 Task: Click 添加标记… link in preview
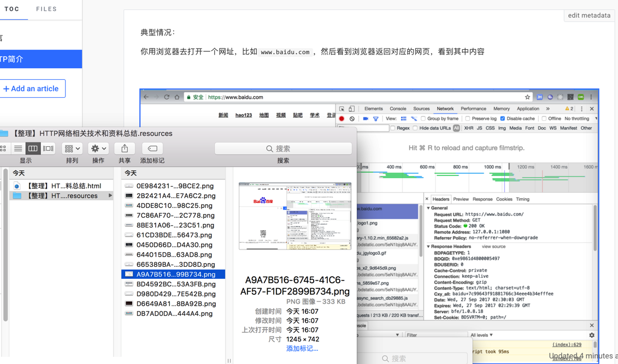click(302, 349)
